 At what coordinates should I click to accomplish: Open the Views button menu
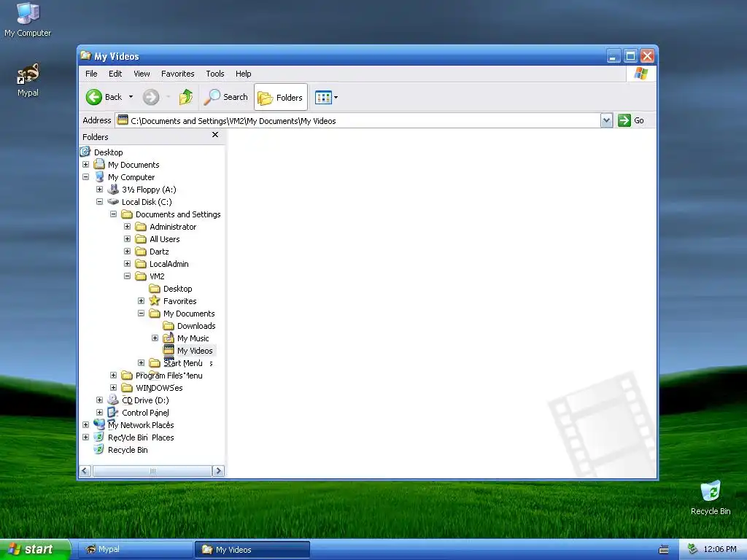tap(327, 97)
